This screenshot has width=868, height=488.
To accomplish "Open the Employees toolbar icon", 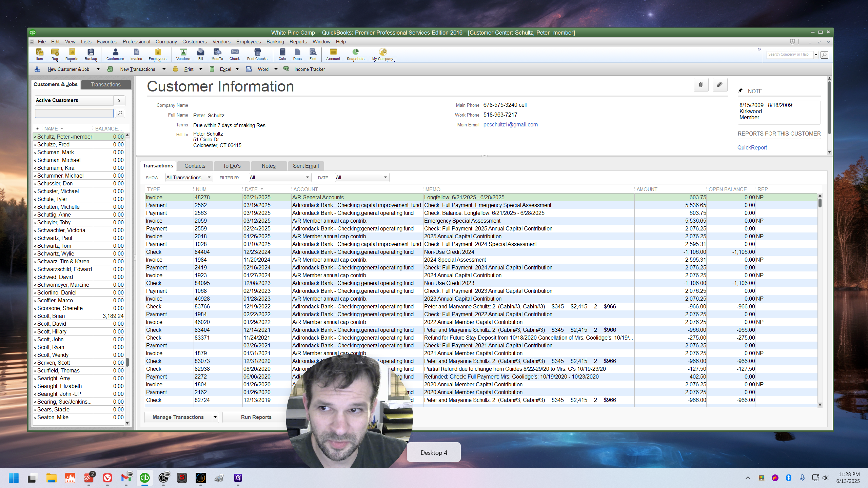I will (x=158, y=54).
